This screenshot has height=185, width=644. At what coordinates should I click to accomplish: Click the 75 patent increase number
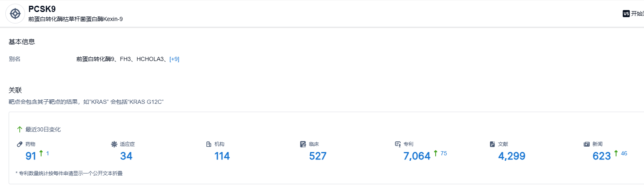point(443,154)
